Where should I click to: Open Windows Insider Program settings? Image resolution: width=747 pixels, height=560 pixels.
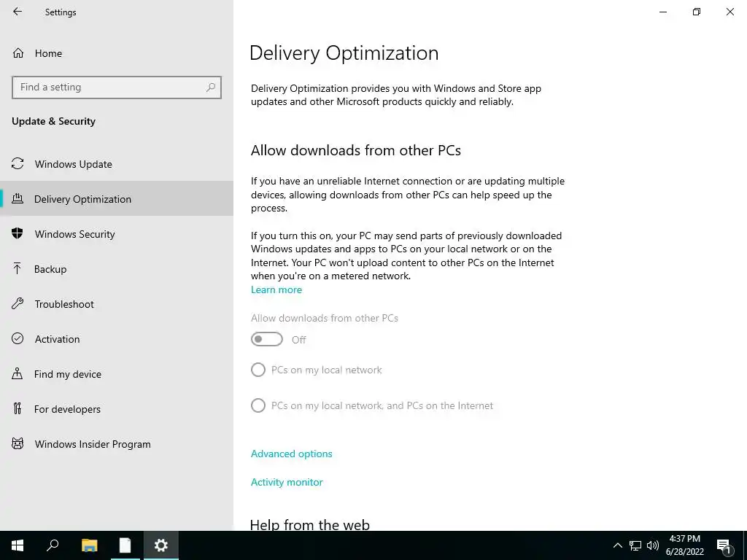(x=117, y=444)
